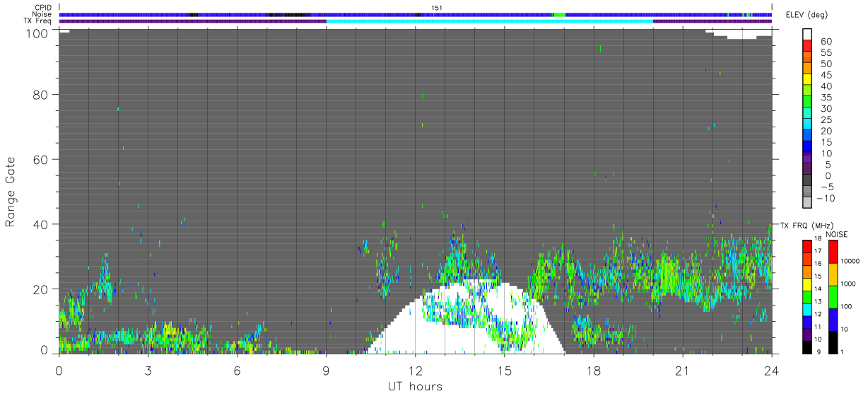Click NOISE legend label "1000"
The image size is (868, 401).
pos(848,284)
